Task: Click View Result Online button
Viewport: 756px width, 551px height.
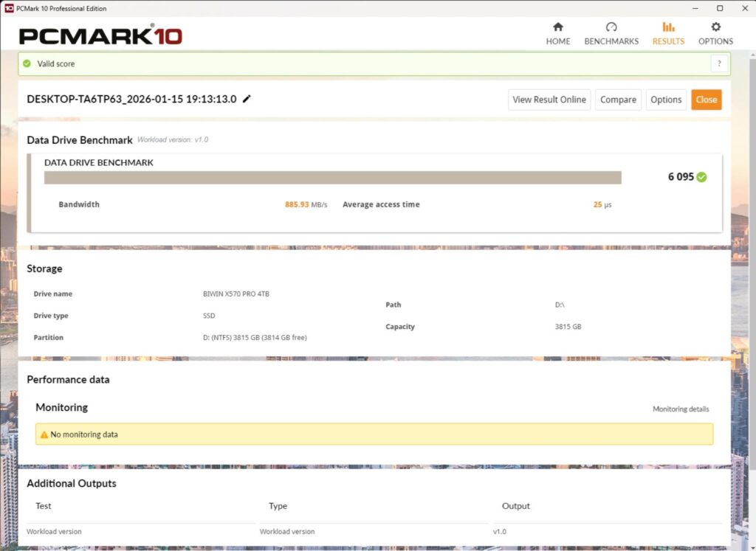Action: (x=549, y=100)
